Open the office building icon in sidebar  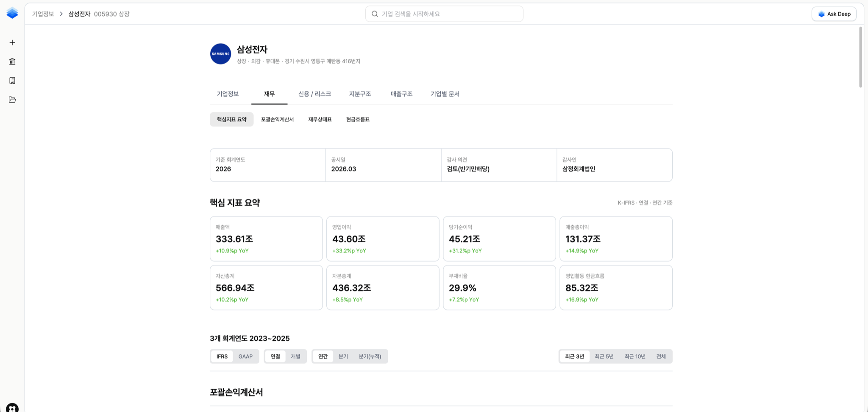coord(12,81)
